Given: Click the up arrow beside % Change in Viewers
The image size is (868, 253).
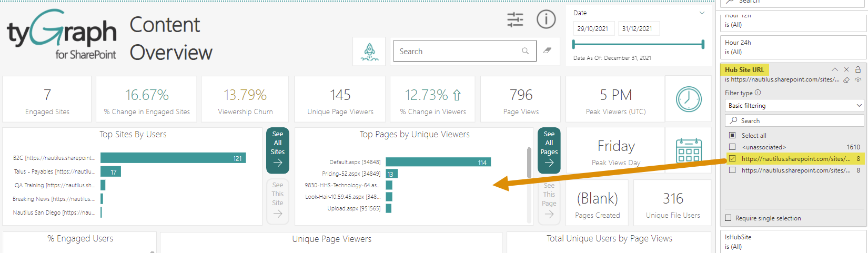Looking at the screenshot, I should pyautogui.click(x=457, y=95).
